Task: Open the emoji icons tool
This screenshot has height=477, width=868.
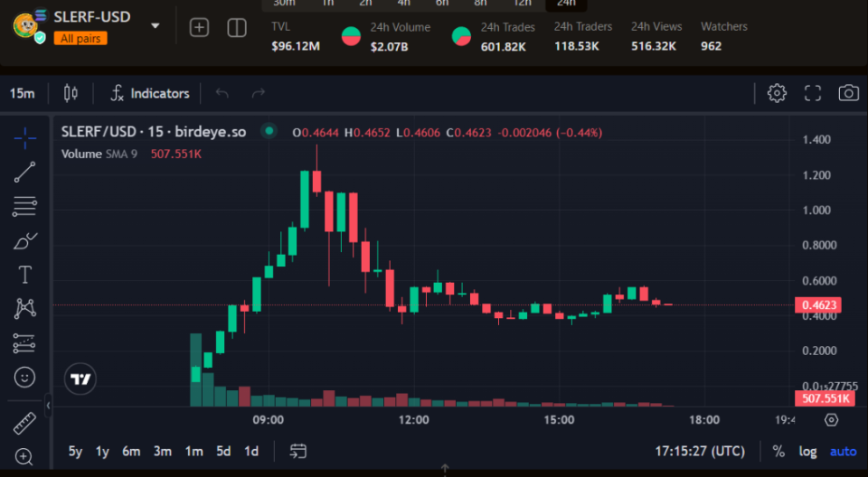Action: point(24,378)
